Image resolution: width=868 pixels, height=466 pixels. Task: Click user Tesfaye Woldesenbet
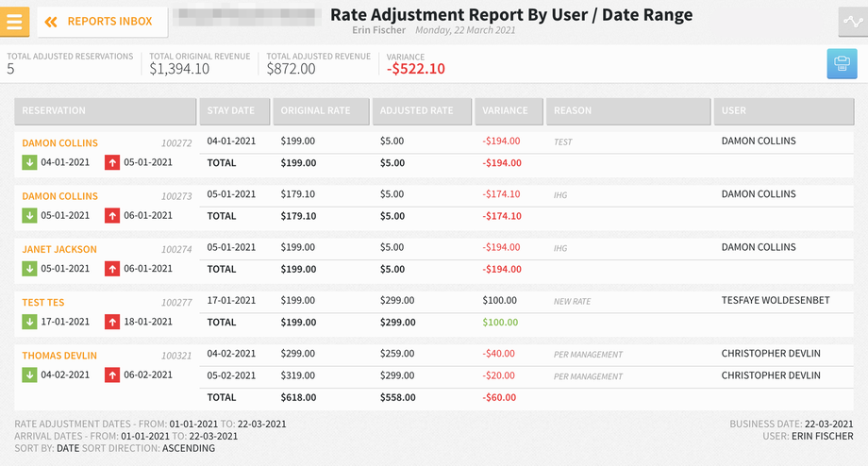coord(776,301)
